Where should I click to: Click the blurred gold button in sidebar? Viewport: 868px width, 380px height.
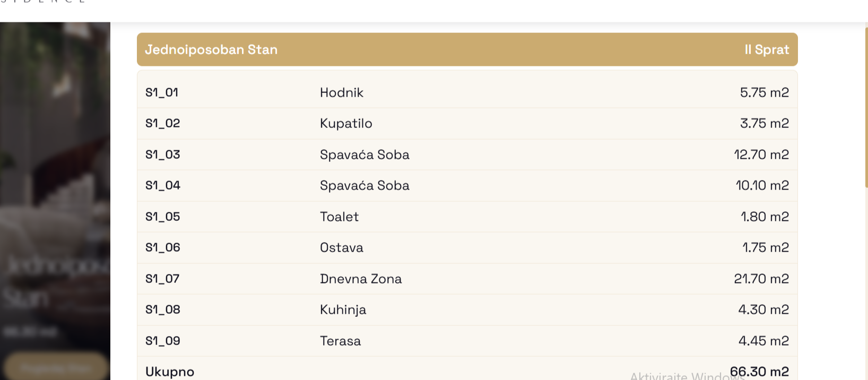(56, 367)
